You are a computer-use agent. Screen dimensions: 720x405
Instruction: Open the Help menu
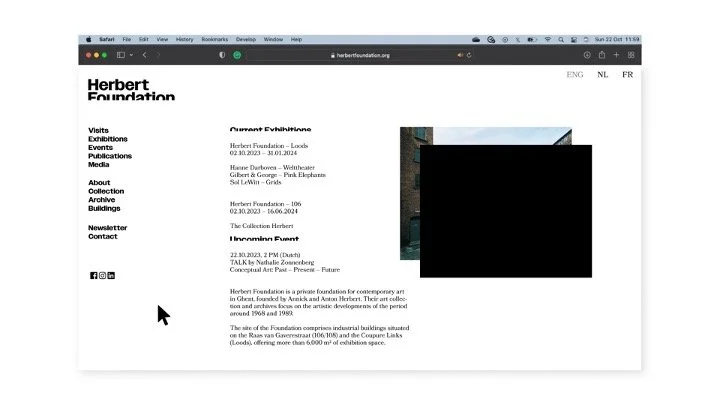[296, 39]
